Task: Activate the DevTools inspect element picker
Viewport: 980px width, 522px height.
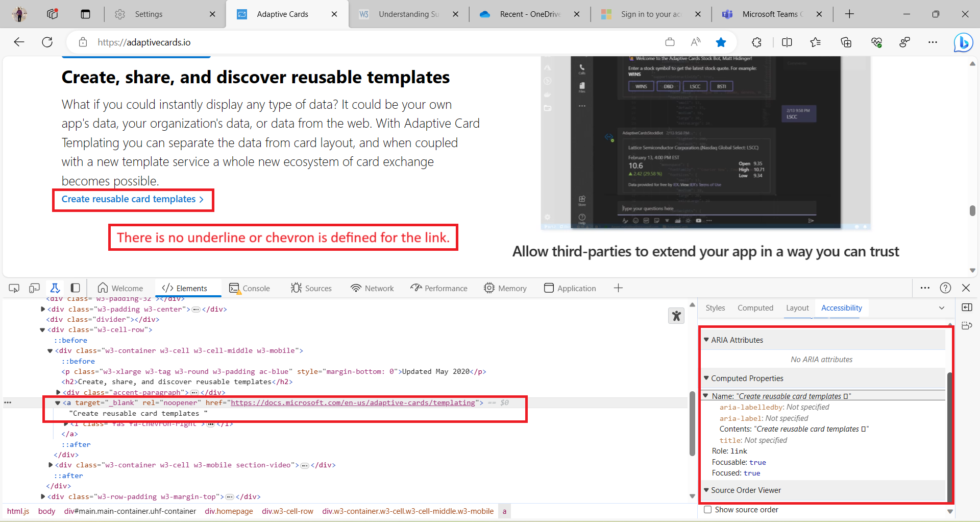Action: click(x=14, y=288)
